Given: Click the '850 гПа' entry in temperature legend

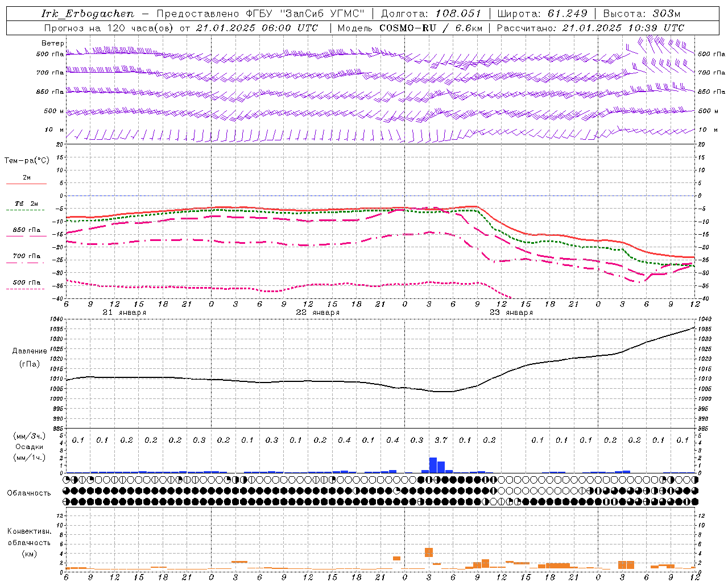Looking at the screenshot, I should point(26,230).
